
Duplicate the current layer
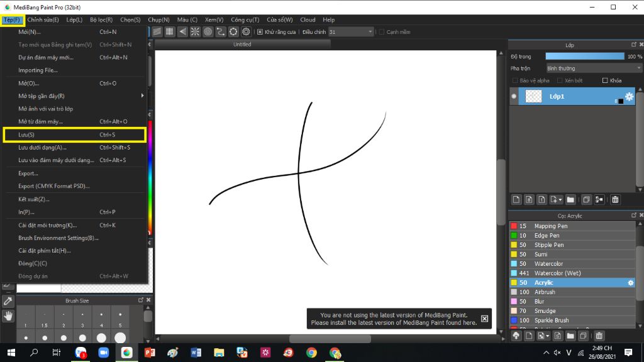point(587,199)
